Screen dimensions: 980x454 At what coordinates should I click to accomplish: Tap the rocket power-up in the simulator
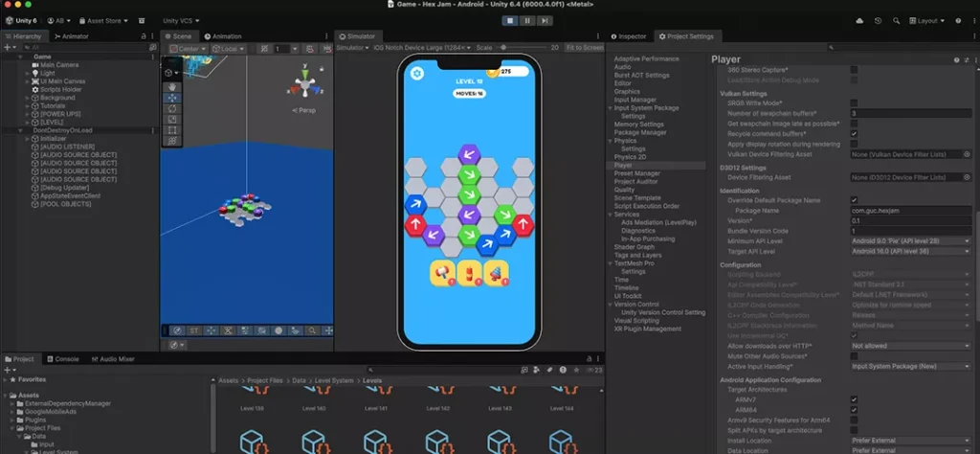497,274
